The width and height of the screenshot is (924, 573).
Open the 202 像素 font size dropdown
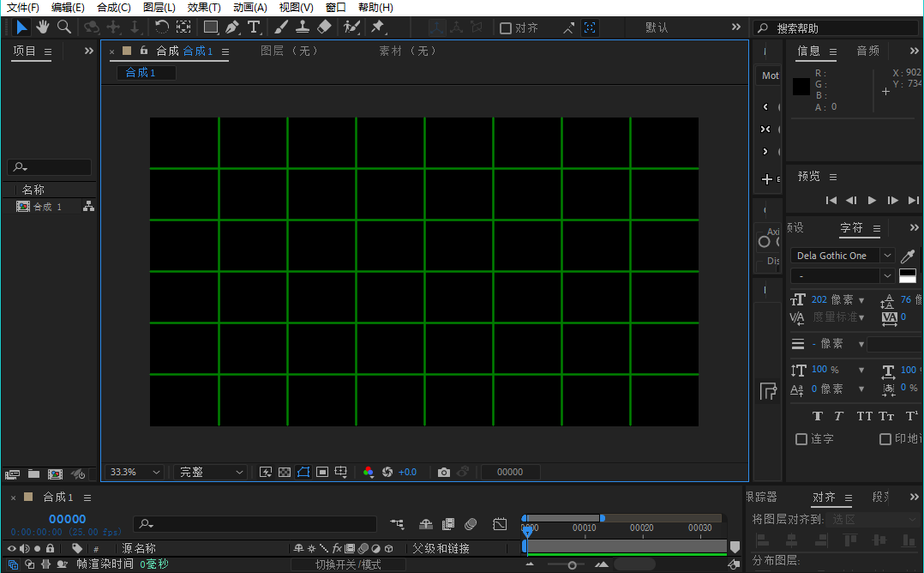click(861, 300)
